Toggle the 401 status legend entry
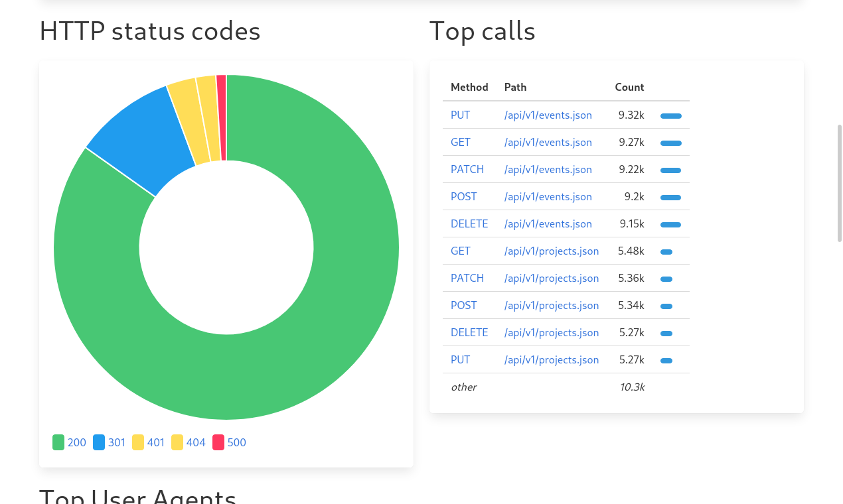Screen dimensions: 843x504 click(148, 442)
